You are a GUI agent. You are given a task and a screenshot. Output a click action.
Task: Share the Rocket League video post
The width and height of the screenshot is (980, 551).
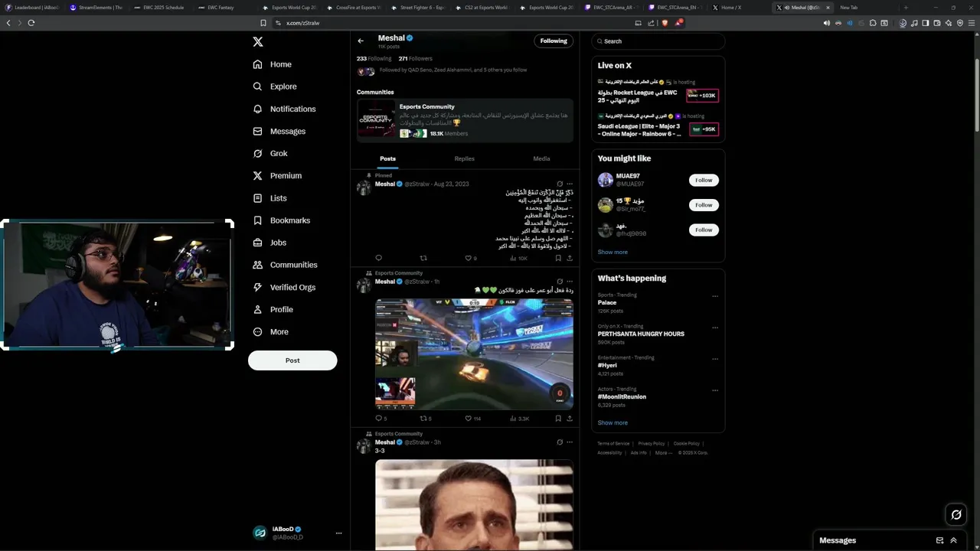tap(569, 419)
